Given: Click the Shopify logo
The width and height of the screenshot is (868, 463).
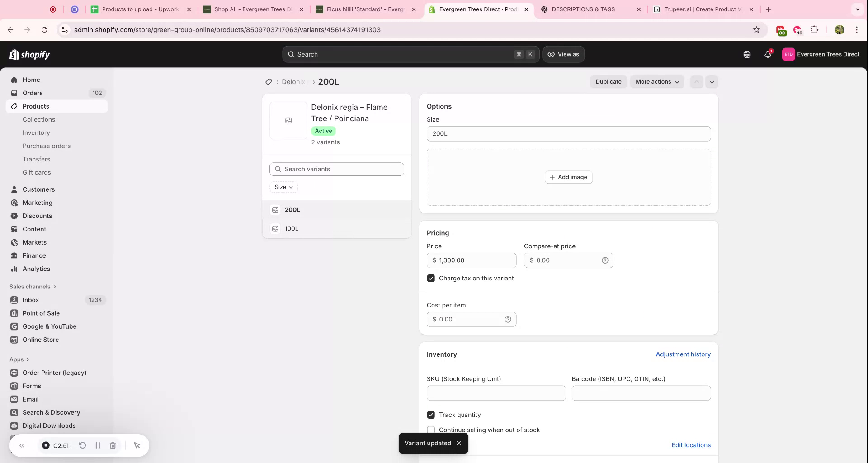Looking at the screenshot, I should [x=29, y=54].
